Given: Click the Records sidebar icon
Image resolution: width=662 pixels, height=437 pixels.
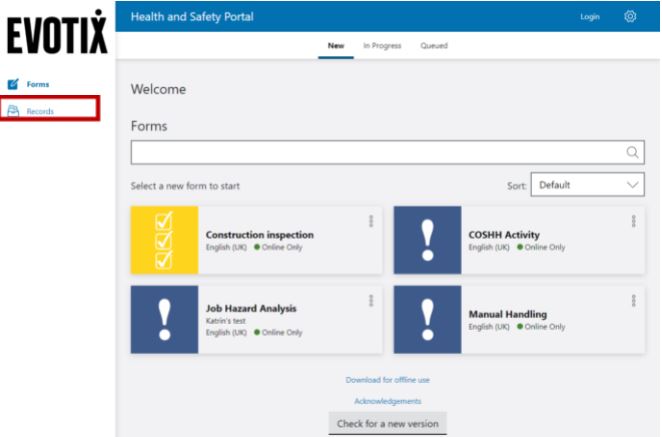Looking at the screenshot, I should pyautogui.click(x=13, y=111).
